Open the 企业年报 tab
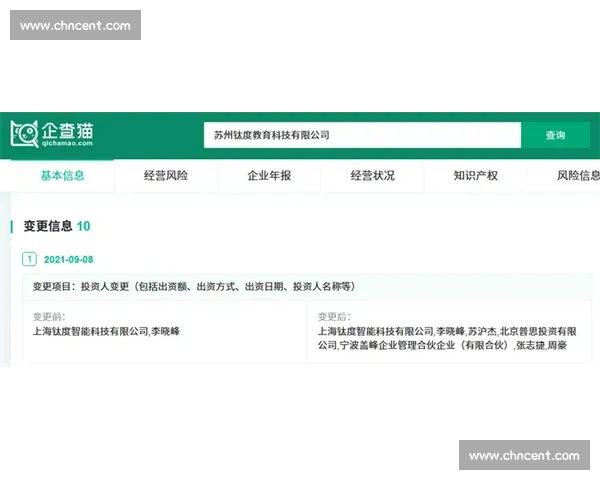Viewport: 600px width, 480px height. [x=269, y=176]
